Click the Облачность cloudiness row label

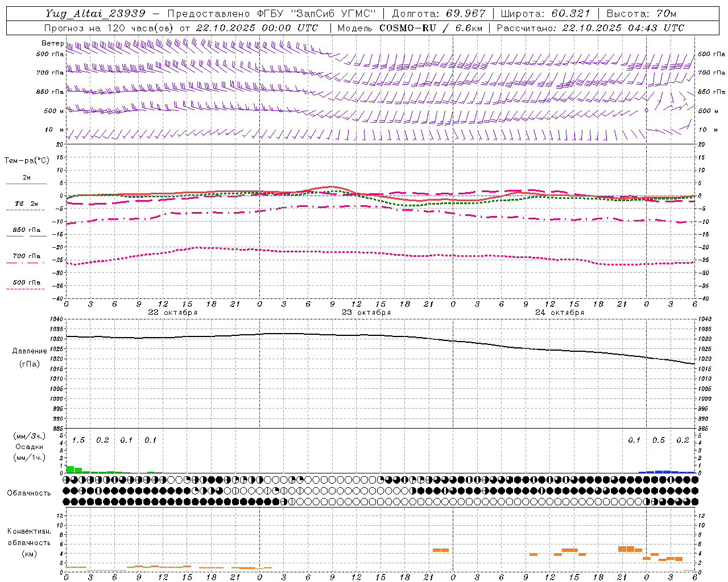[29, 493]
